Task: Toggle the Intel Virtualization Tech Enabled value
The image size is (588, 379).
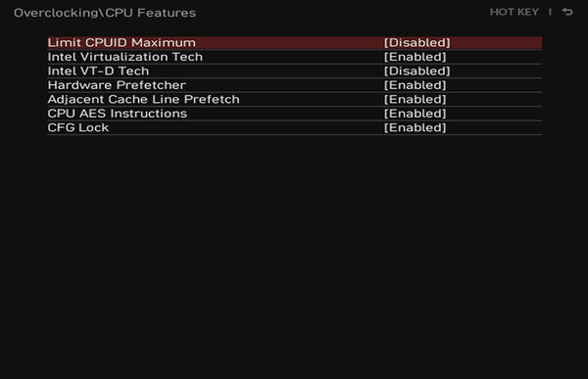Action: pyautogui.click(x=415, y=57)
